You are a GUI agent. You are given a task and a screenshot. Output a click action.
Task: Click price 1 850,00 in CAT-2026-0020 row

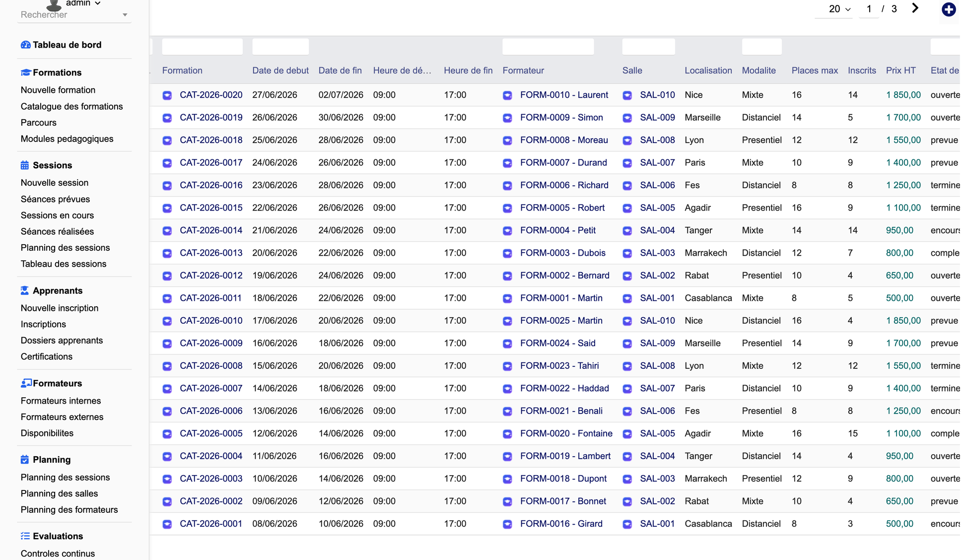click(903, 95)
